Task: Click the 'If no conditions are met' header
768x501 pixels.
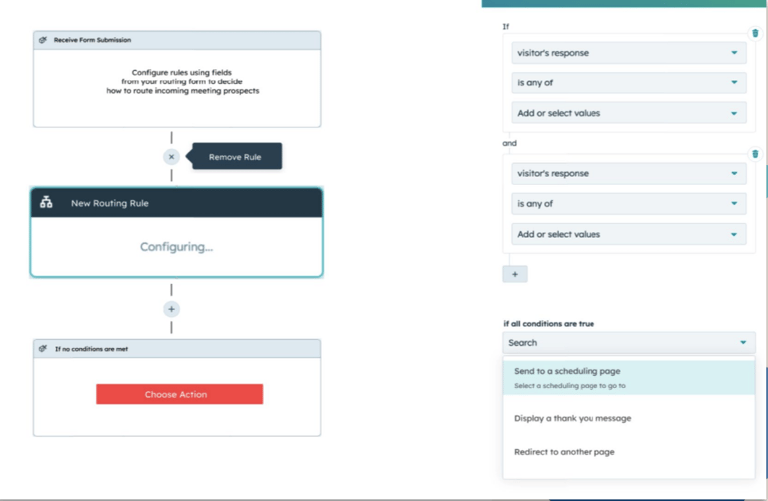Action: tap(177, 349)
